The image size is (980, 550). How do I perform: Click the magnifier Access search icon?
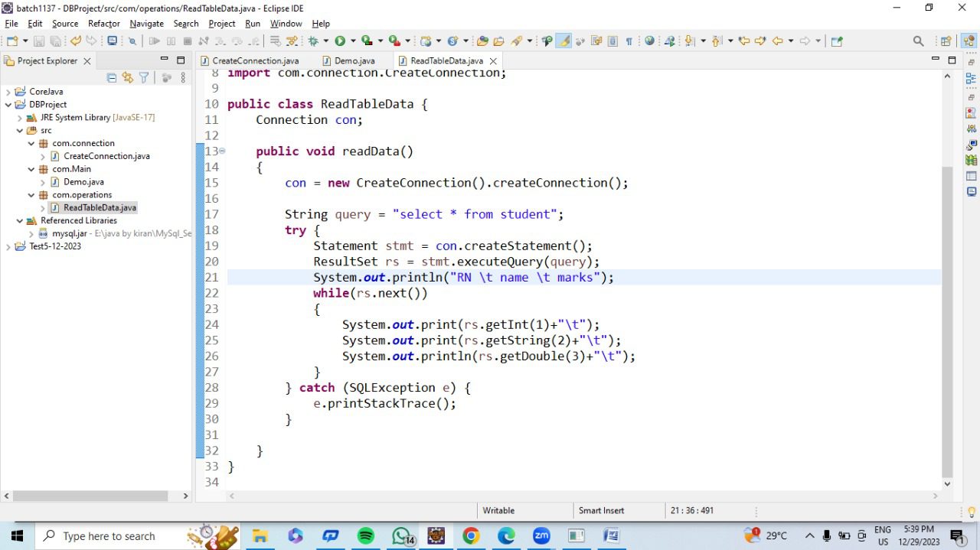pos(918,41)
